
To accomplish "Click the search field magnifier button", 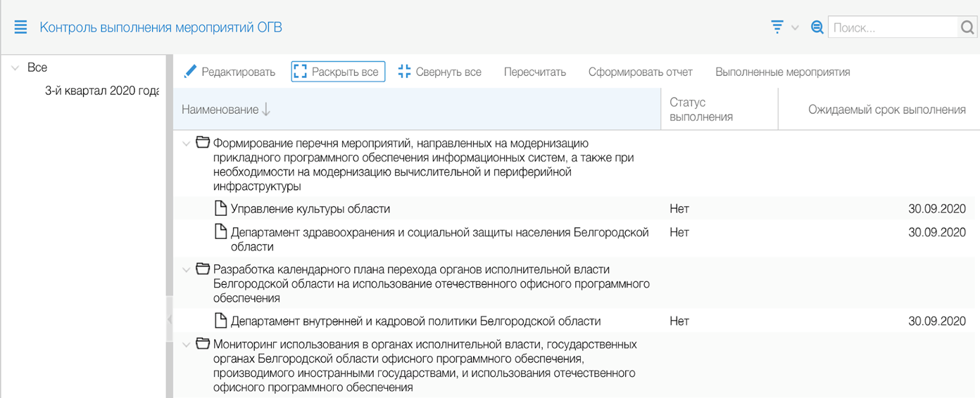I will [967, 27].
